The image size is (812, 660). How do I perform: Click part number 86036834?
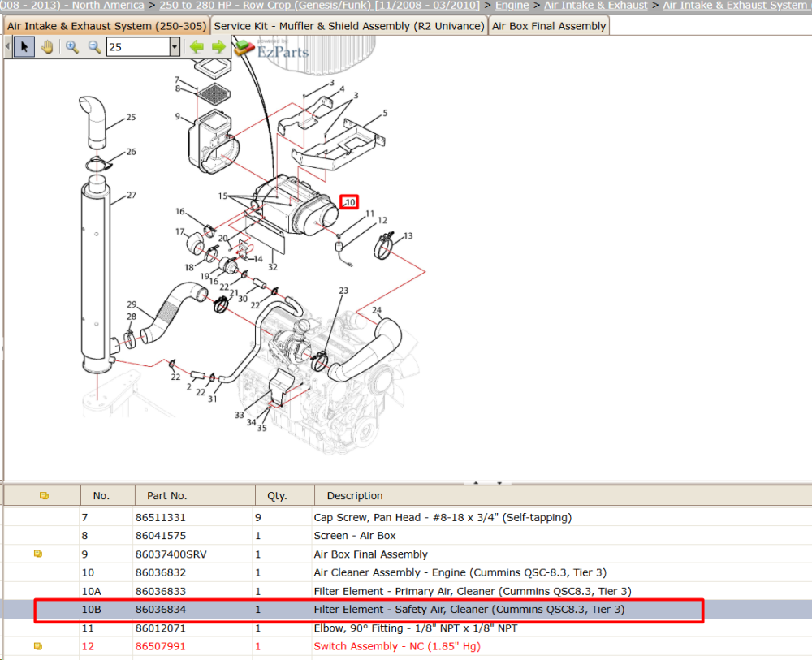click(x=161, y=610)
